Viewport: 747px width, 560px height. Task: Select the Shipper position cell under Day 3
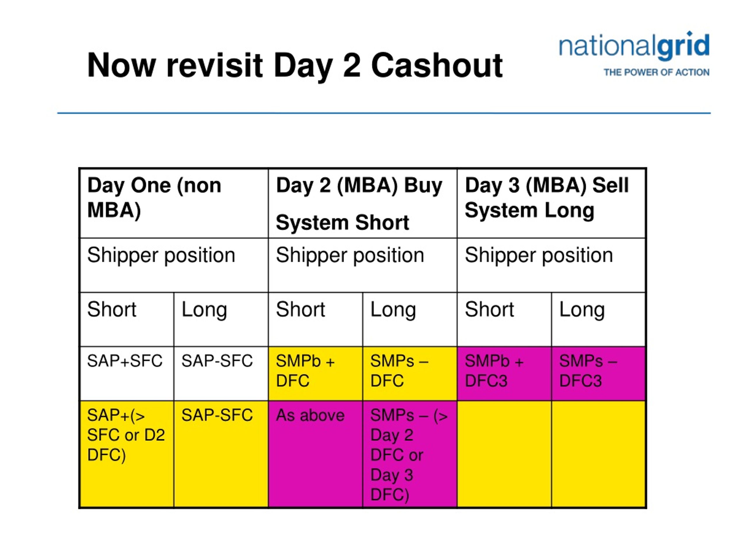click(x=551, y=265)
